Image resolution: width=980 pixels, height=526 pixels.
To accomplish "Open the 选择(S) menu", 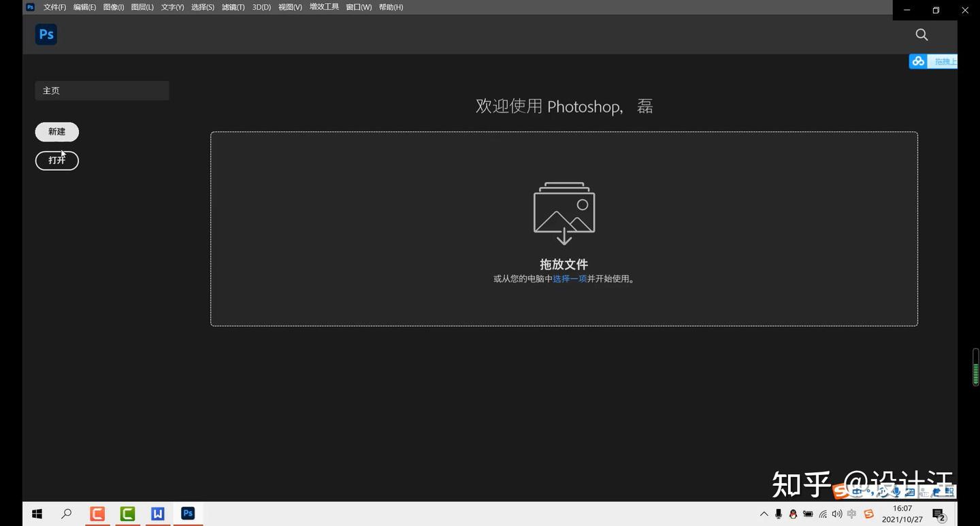I will (x=203, y=7).
